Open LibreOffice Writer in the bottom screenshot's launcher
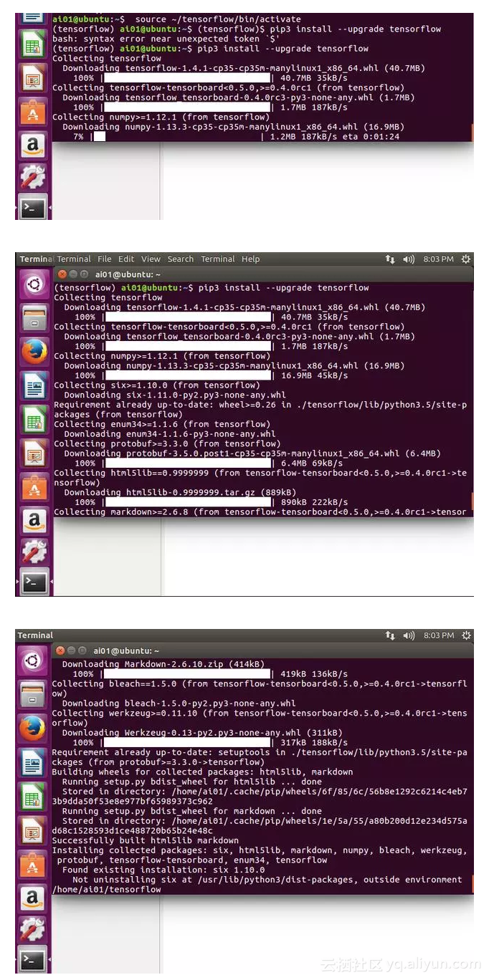489x980 pixels. point(32,762)
